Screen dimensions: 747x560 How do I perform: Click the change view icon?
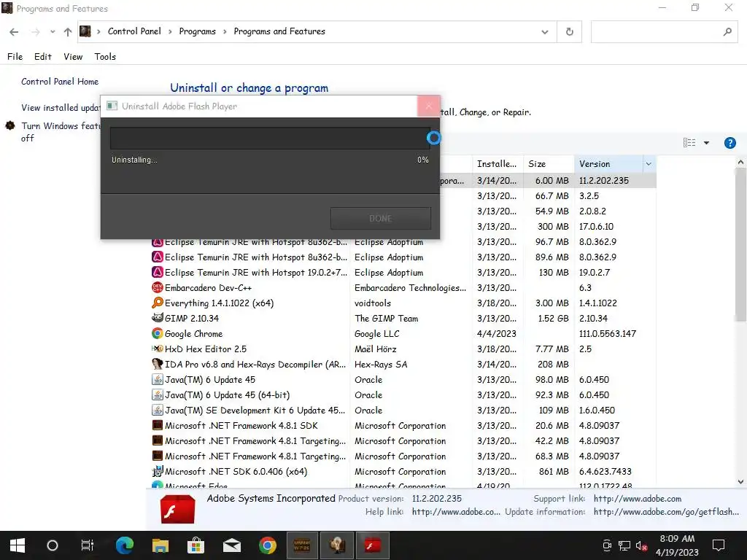(x=689, y=143)
